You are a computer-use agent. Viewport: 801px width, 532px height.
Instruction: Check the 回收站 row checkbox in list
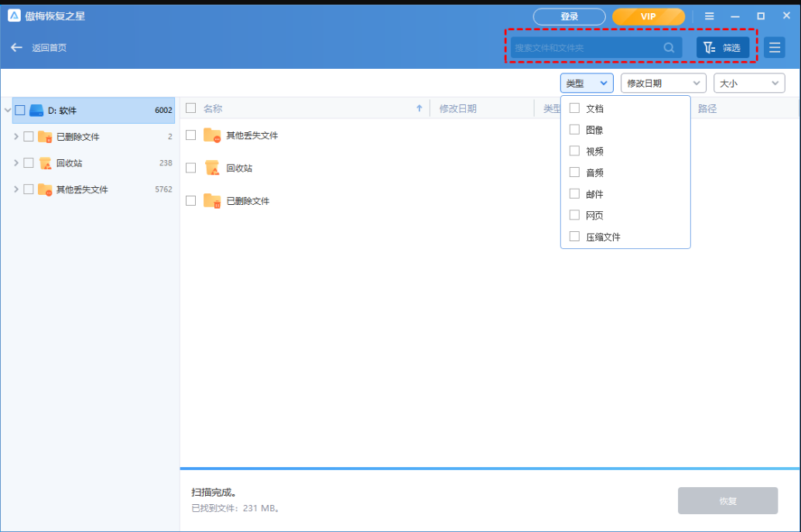click(191, 168)
